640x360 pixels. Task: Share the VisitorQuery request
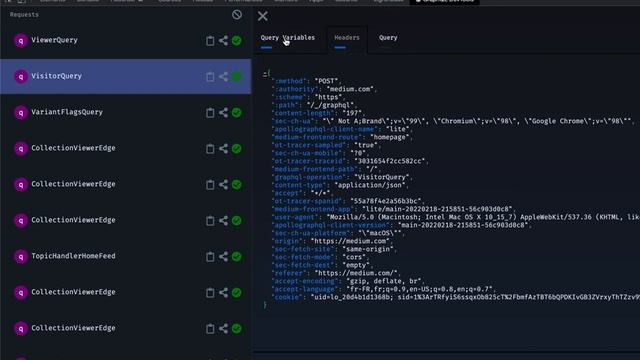click(x=223, y=76)
